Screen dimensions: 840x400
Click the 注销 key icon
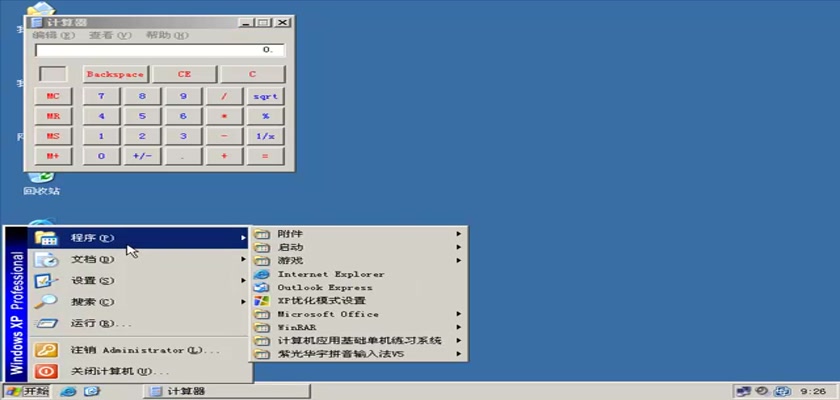point(46,350)
